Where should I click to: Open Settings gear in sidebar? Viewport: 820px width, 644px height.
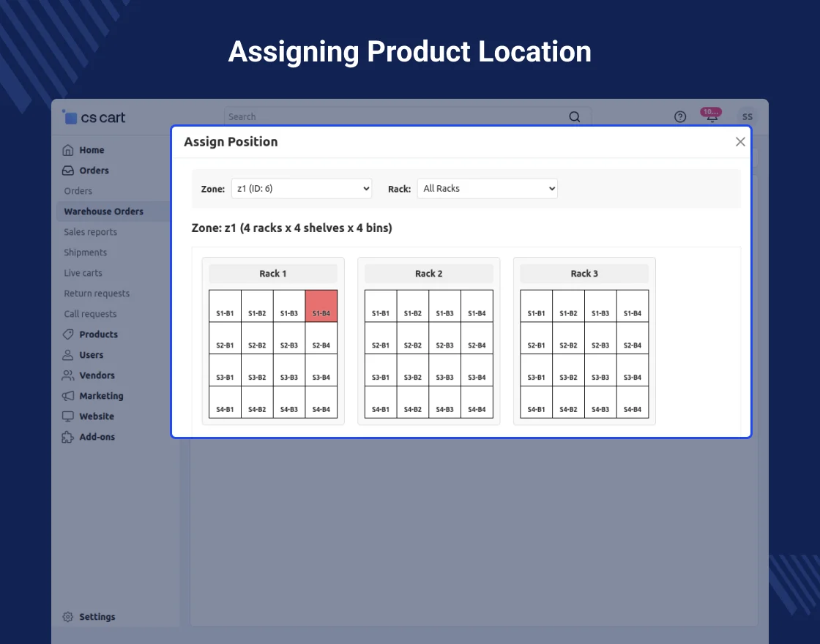[x=68, y=617]
